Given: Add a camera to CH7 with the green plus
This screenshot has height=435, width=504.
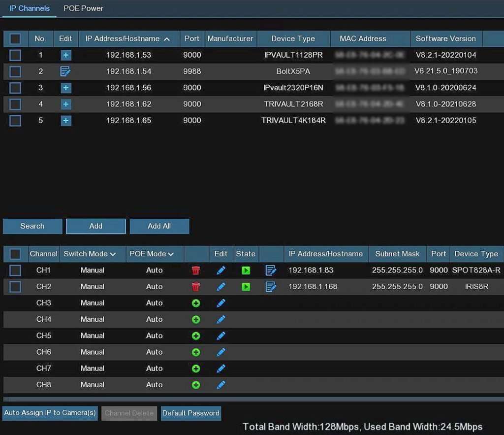Looking at the screenshot, I should click(196, 368).
